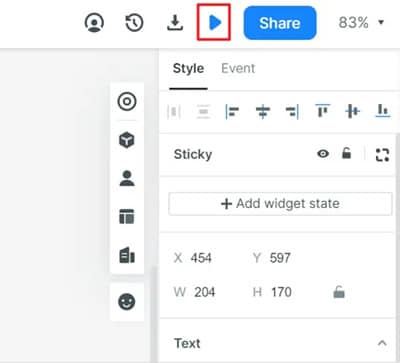The height and width of the screenshot is (363, 400).
Task: Open the user account profile icon
Action: pos(94,23)
